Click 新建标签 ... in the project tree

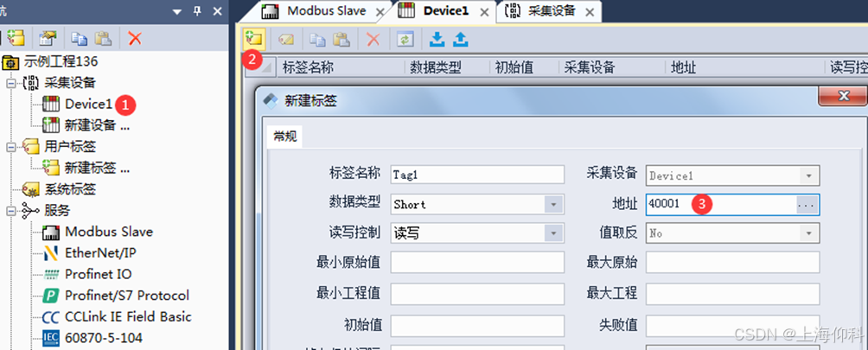pyautogui.click(x=97, y=169)
